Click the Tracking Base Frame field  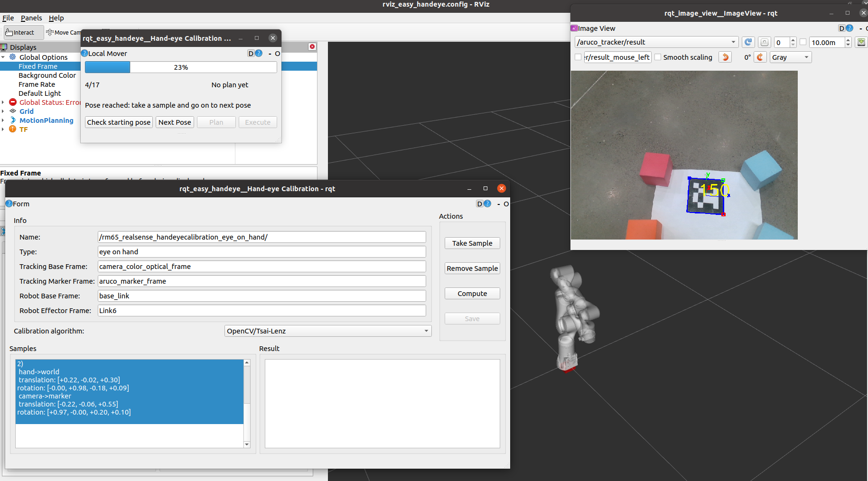(x=261, y=267)
